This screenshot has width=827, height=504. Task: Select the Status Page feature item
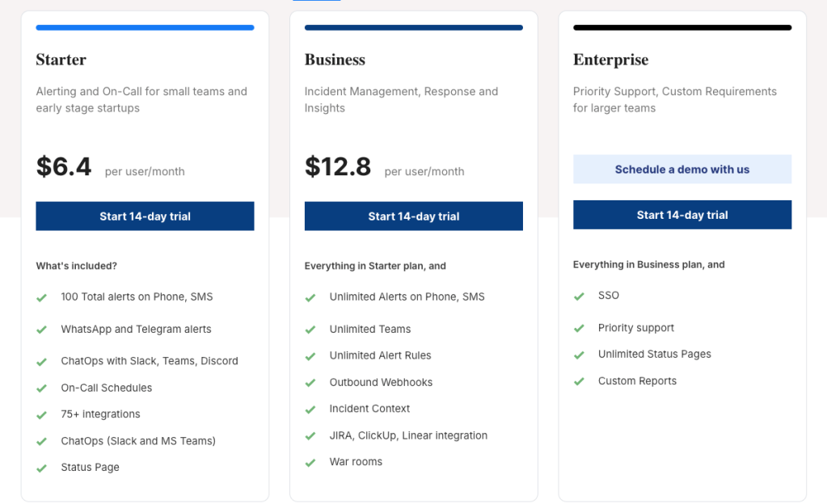tap(90, 467)
